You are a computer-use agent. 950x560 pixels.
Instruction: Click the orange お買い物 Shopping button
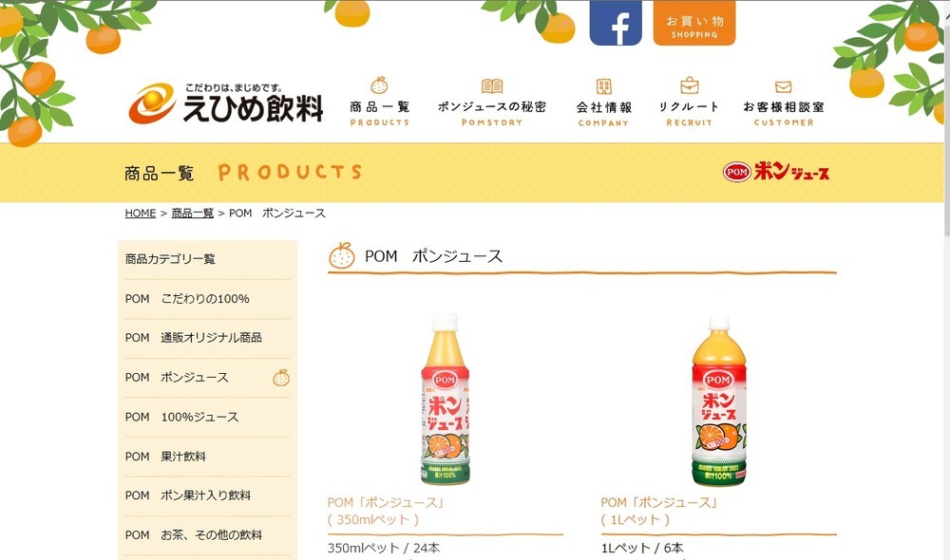coord(694,23)
